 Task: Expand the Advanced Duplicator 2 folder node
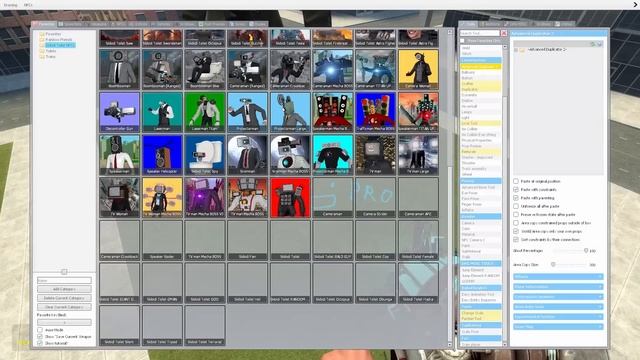(516, 50)
